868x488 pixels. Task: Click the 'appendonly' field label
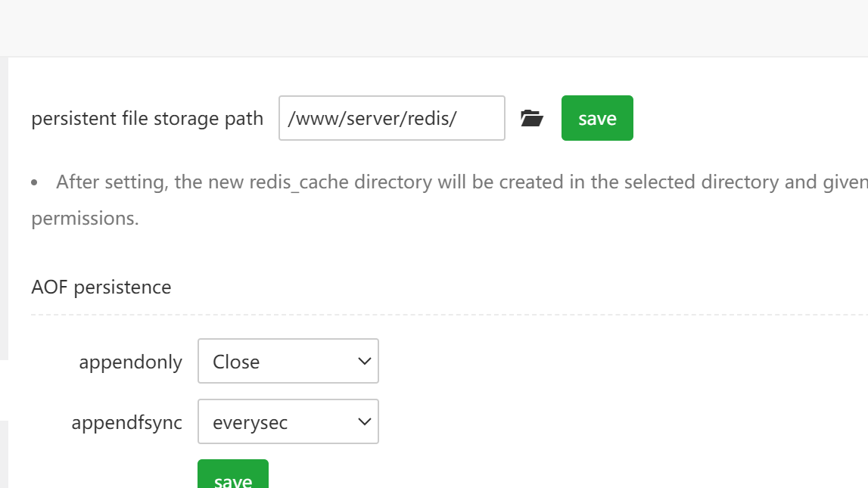[131, 362]
